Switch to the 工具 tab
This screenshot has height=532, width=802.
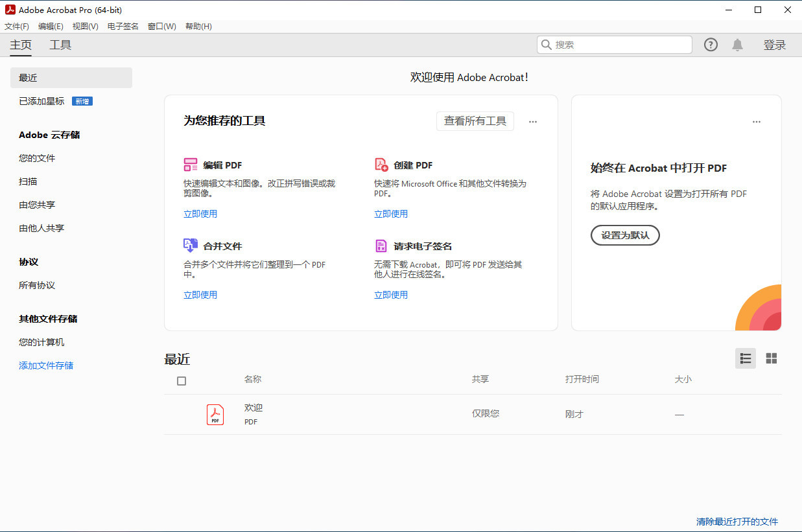pyautogui.click(x=60, y=45)
